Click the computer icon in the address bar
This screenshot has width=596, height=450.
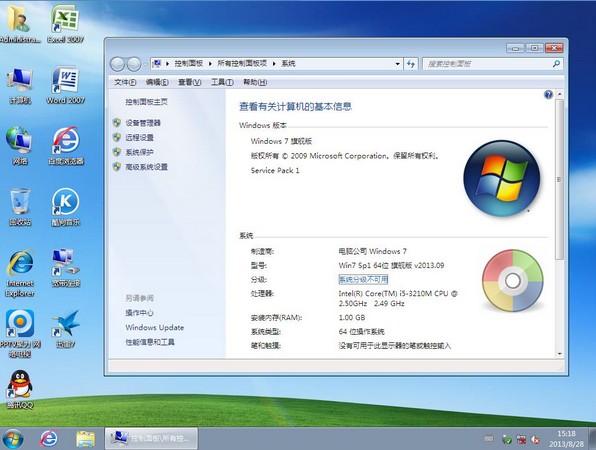pos(157,63)
